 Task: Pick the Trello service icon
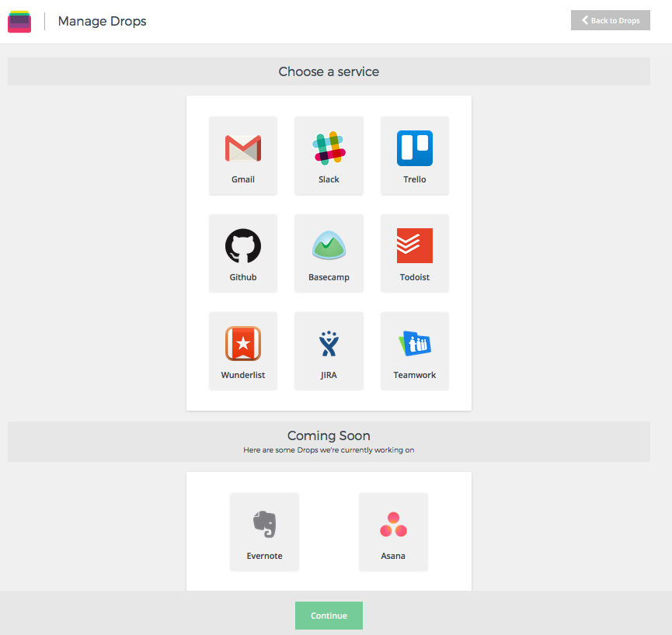pos(414,148)
